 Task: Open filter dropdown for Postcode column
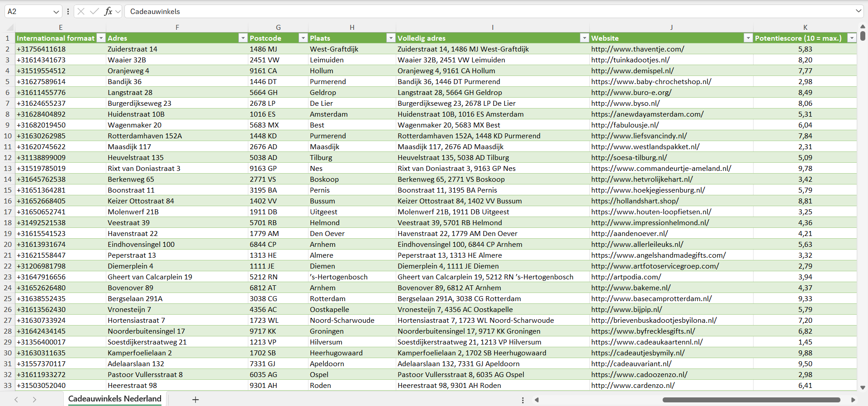coord(303,38)
